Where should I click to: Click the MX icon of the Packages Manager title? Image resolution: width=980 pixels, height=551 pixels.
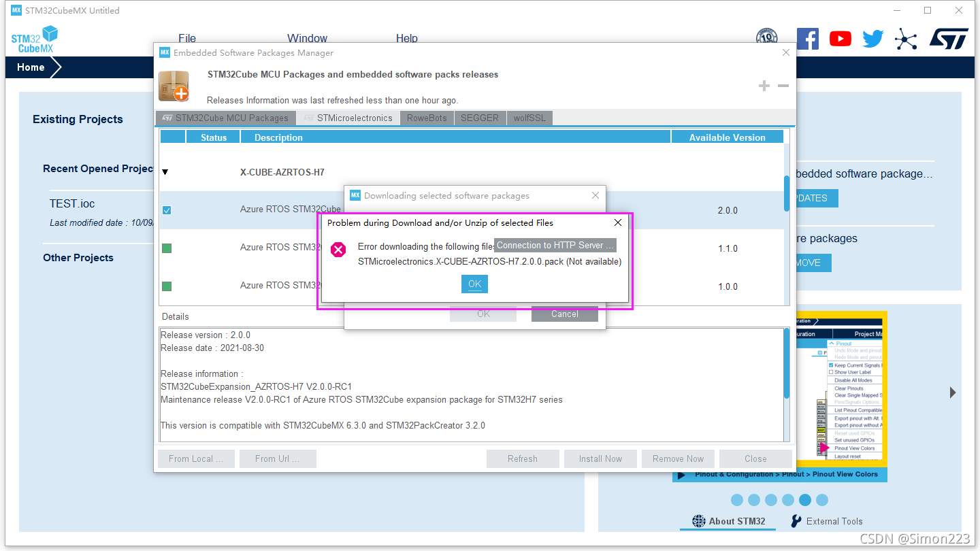click(165, 52)
